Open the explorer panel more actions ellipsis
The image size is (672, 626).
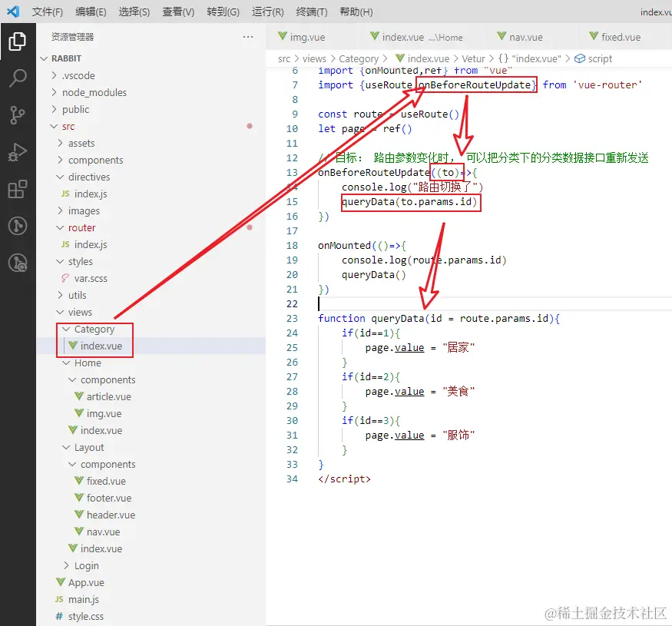[248, 37]
